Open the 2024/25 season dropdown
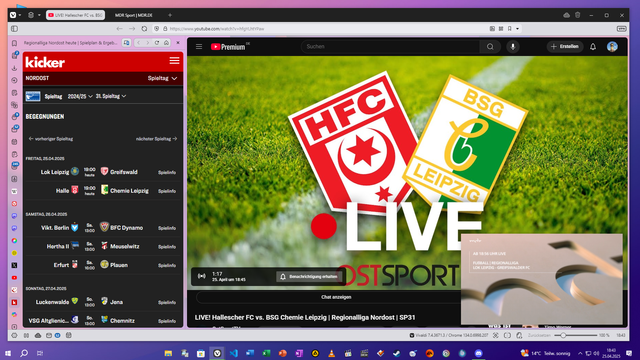 80,96
